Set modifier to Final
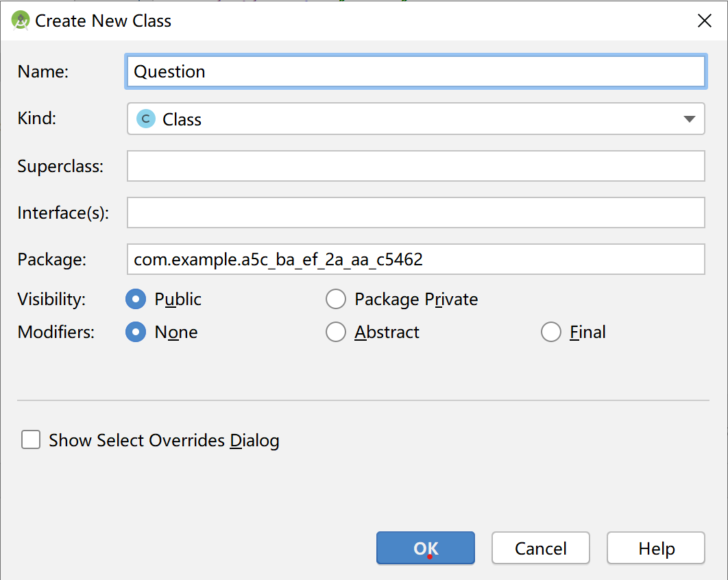 tap(551, 332)
